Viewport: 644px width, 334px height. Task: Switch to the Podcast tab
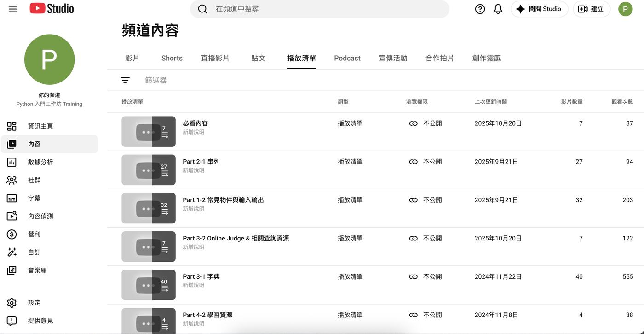347,58
